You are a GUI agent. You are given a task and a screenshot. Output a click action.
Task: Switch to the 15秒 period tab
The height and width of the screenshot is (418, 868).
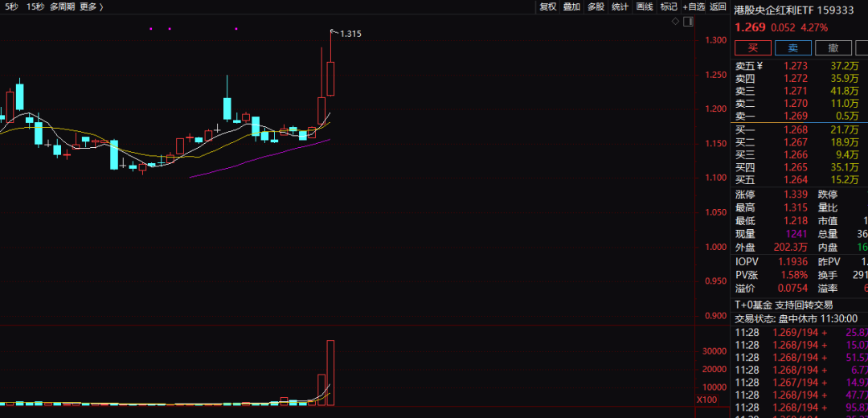[x=35, y=6]
